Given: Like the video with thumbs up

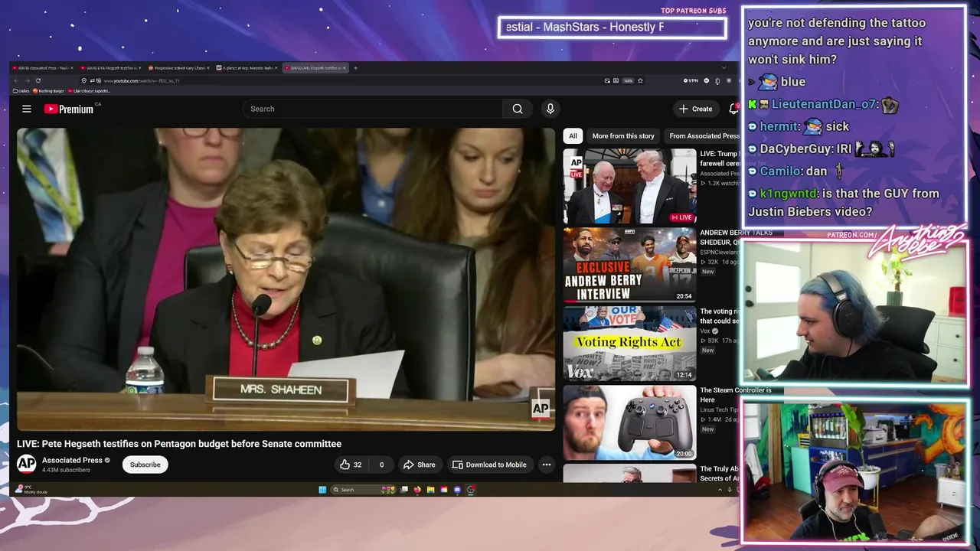Looking at the screenshot, I should pos(351,465).
